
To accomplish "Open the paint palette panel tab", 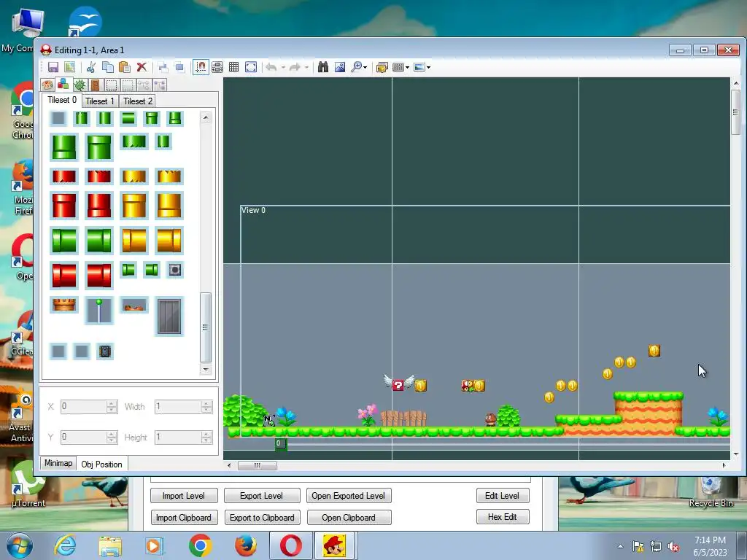I will coord(47,85).
